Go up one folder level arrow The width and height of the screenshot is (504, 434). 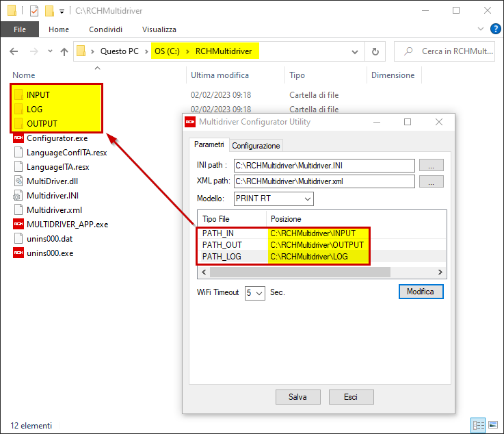(64, 51)
